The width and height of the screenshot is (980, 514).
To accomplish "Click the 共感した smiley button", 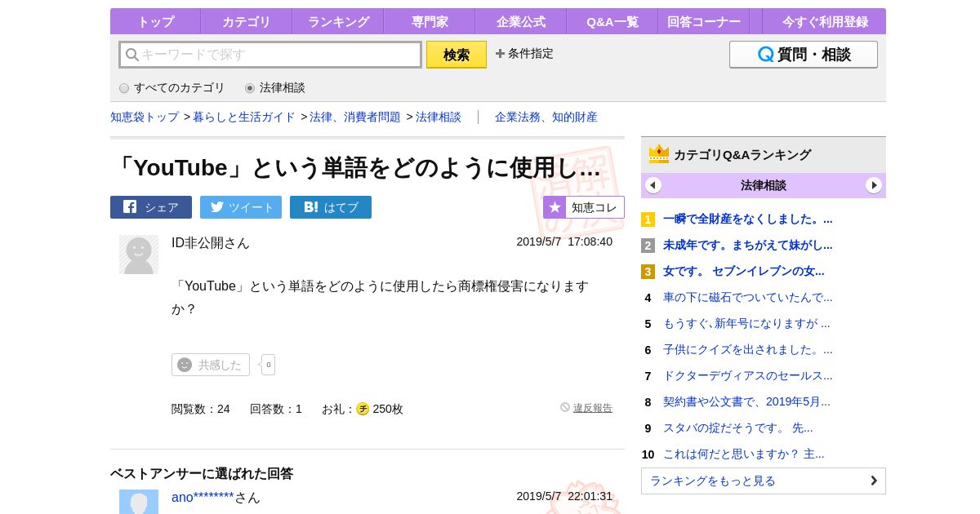I will 211,365.
